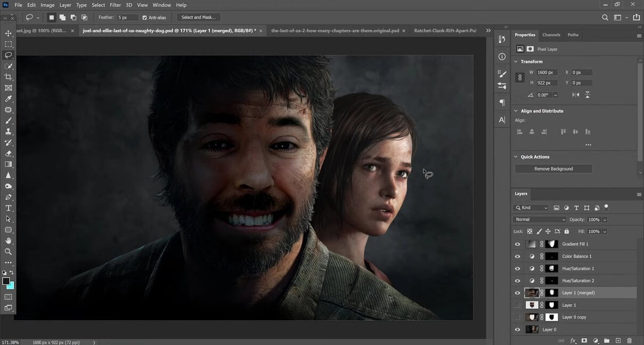Viewport: 644px width, 345px height.
Task: Collapse the Align and Distribute section
Action: [x=516, y=111]
